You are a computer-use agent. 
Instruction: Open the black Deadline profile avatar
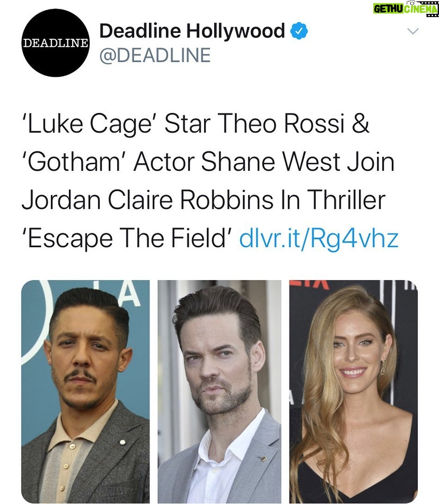[x=55, y=43]
